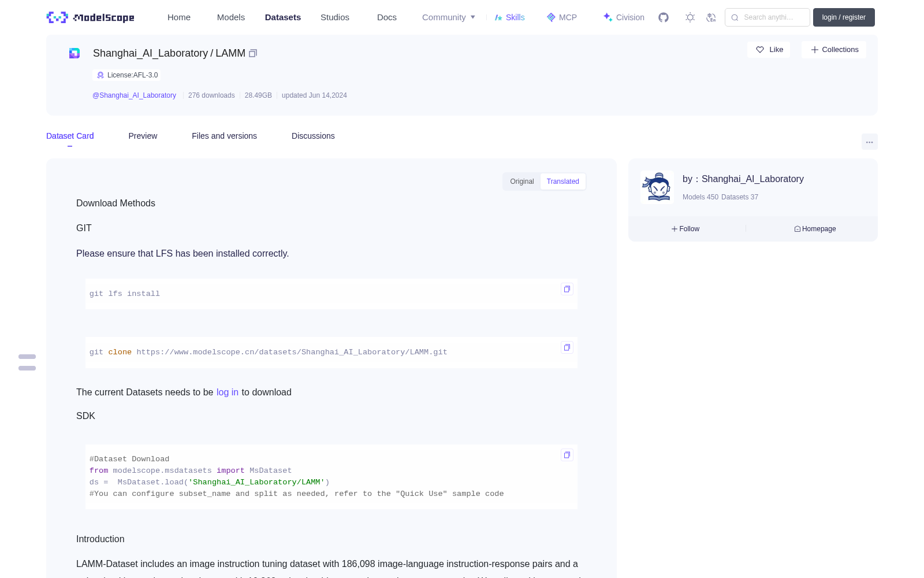The image size is (924, 578).
Task: Copy the SDK Dataset Download code
Action: (x=567, y=455)
